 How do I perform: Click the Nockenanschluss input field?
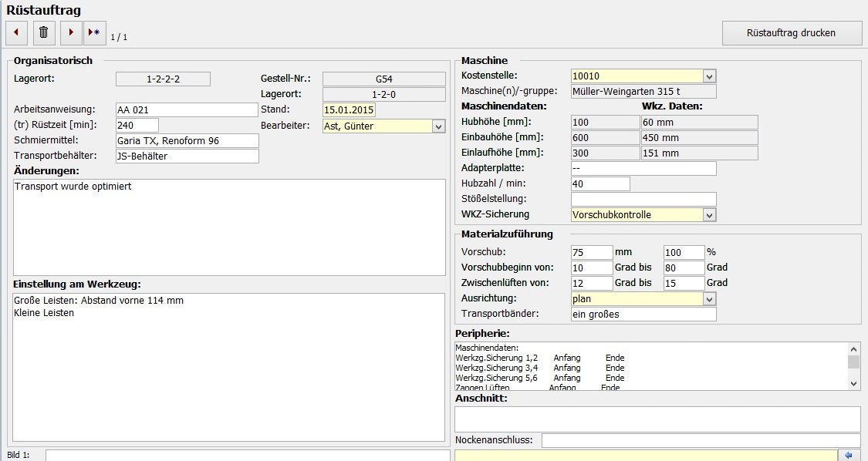click(x=701, y=440)
